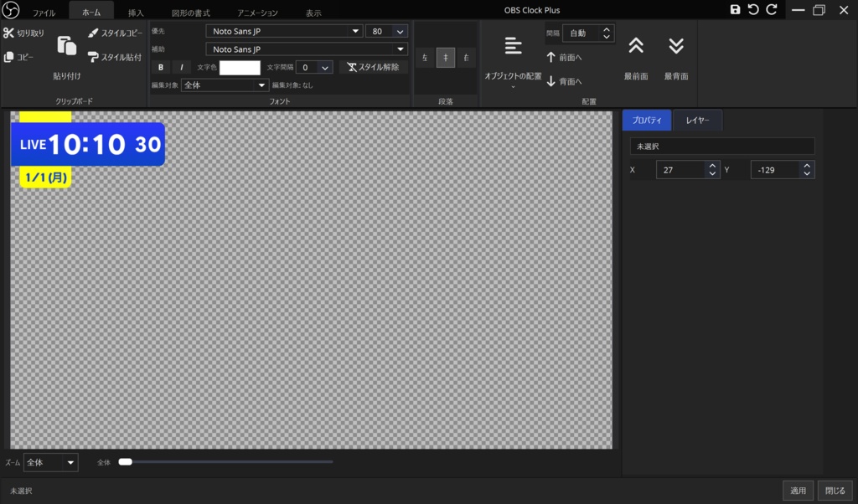Click the Paste (貼り付け) clipboard icon

click(67, 46)
